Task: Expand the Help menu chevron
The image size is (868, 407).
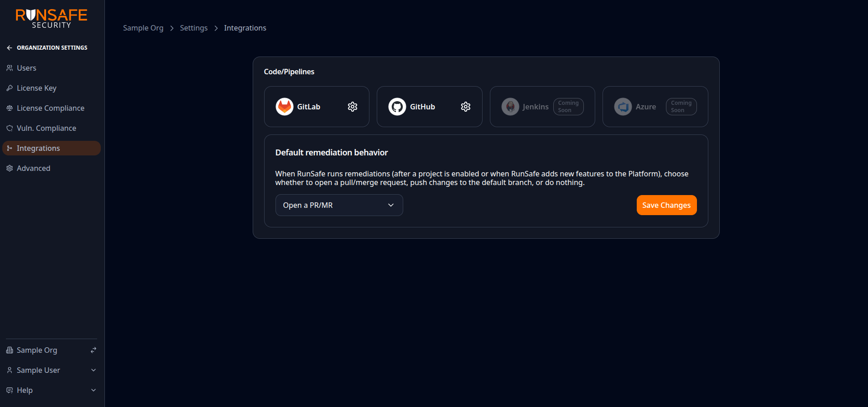Action: (x=94, y=390)
